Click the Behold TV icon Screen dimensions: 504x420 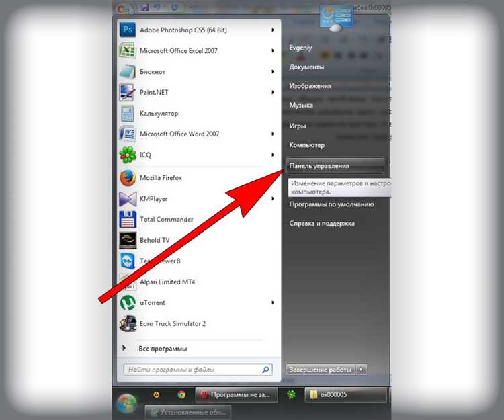pyautogui.click(x=128, y=241)
